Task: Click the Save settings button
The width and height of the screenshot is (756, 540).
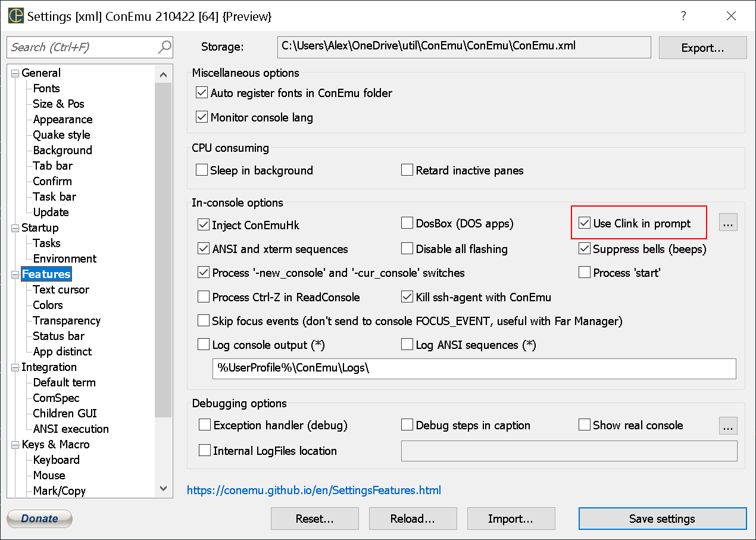Action: click(662, 518)
